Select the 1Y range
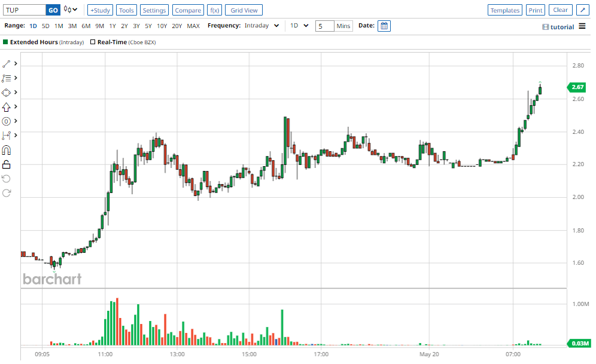 tap(112, 26)
